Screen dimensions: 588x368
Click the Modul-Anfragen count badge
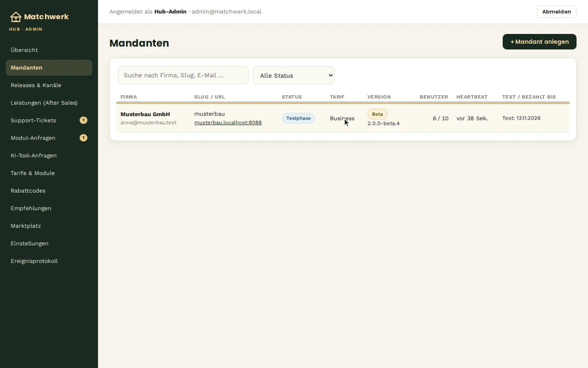pyautogui.click(x=83, y=138)
